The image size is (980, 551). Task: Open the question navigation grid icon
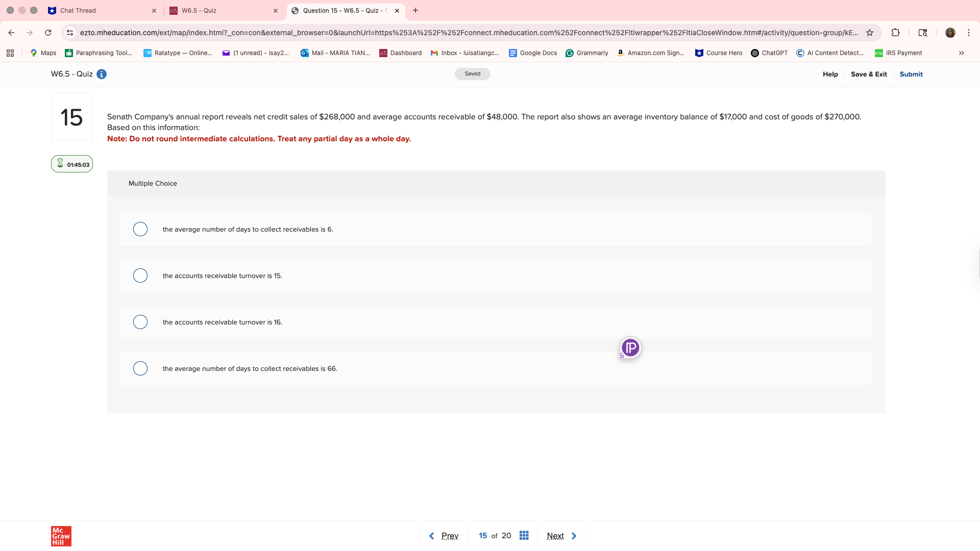pos(524,535)
